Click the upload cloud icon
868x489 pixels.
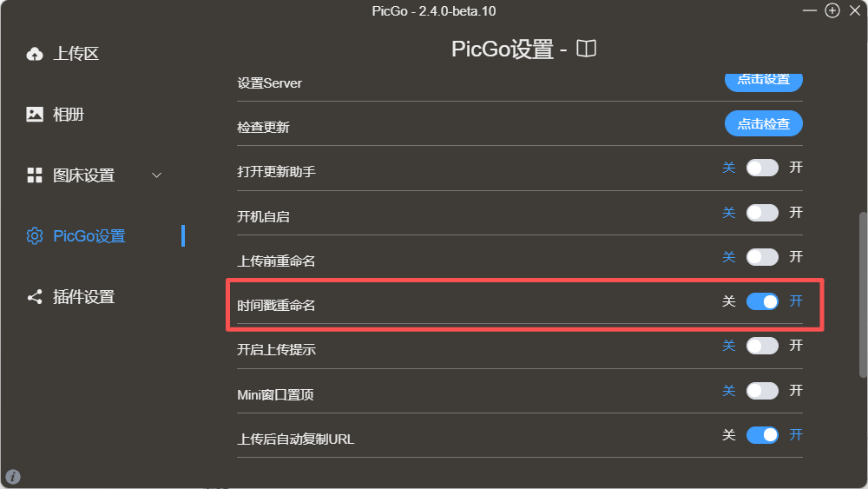[35, 54]
